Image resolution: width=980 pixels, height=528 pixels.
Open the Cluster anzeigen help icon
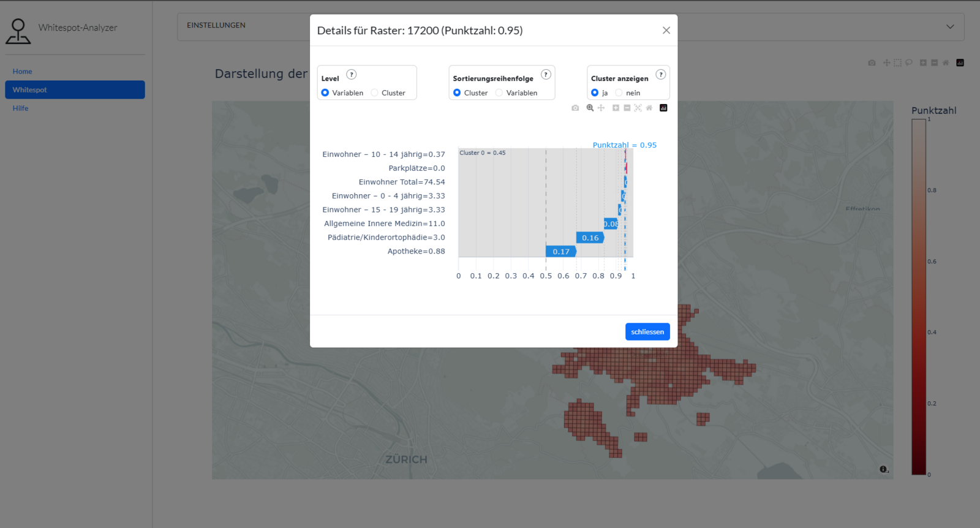pyautogui.click(x=660, y=75)
